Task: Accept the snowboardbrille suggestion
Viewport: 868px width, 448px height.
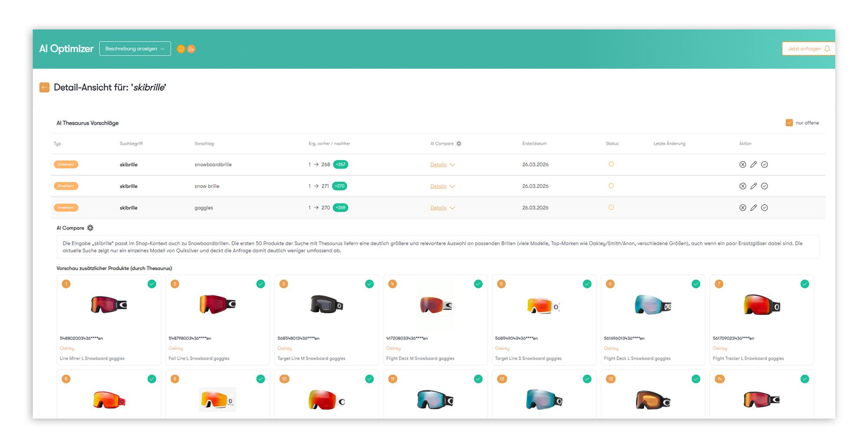Action: tap(764, 165)
